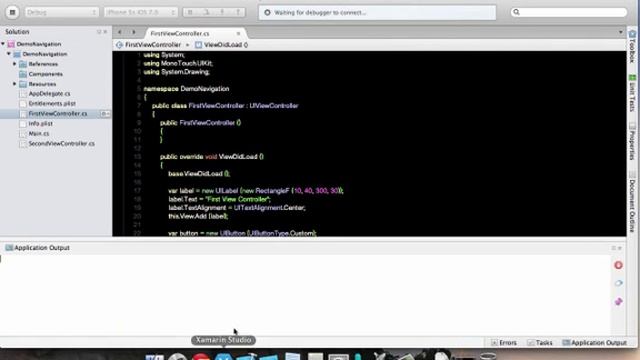Select SecondViewController.cs in the solution tree

point(61,144)
